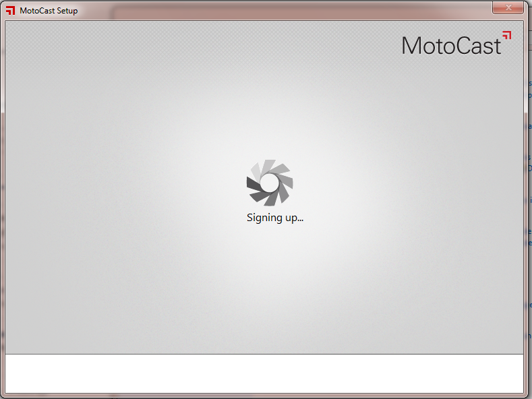Click the 'Signing up...' status text
532x399 pixels.
tap(275, 218)
